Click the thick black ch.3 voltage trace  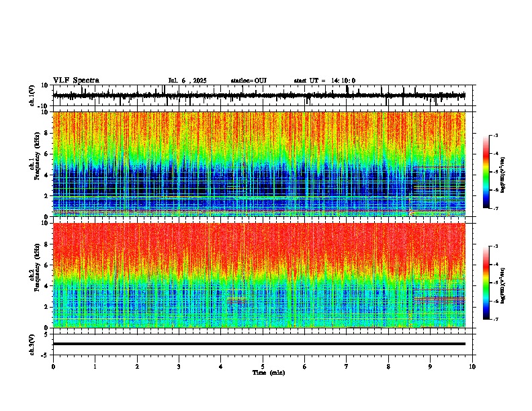[259, 344]
